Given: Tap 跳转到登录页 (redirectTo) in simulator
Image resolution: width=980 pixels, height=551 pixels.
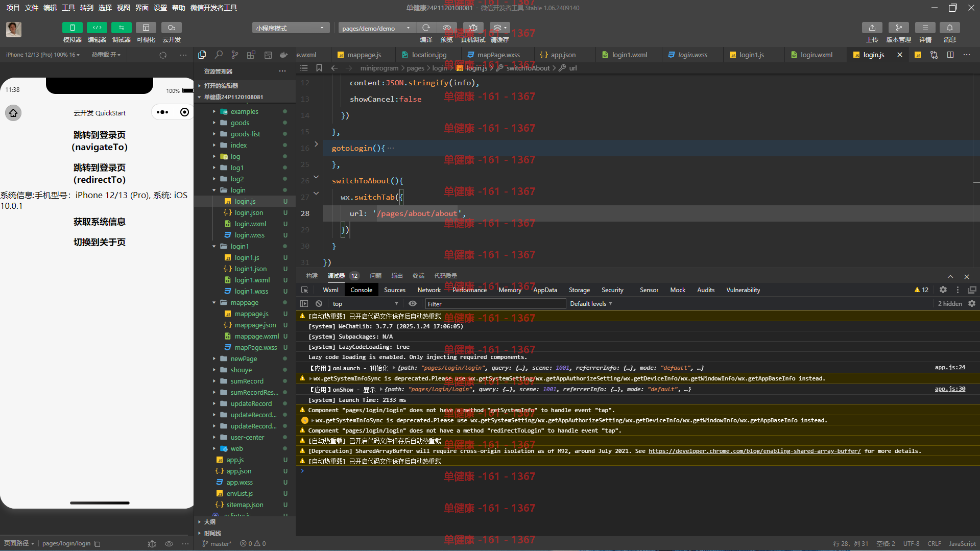Looking at the screenshot, I should point(100,174).
